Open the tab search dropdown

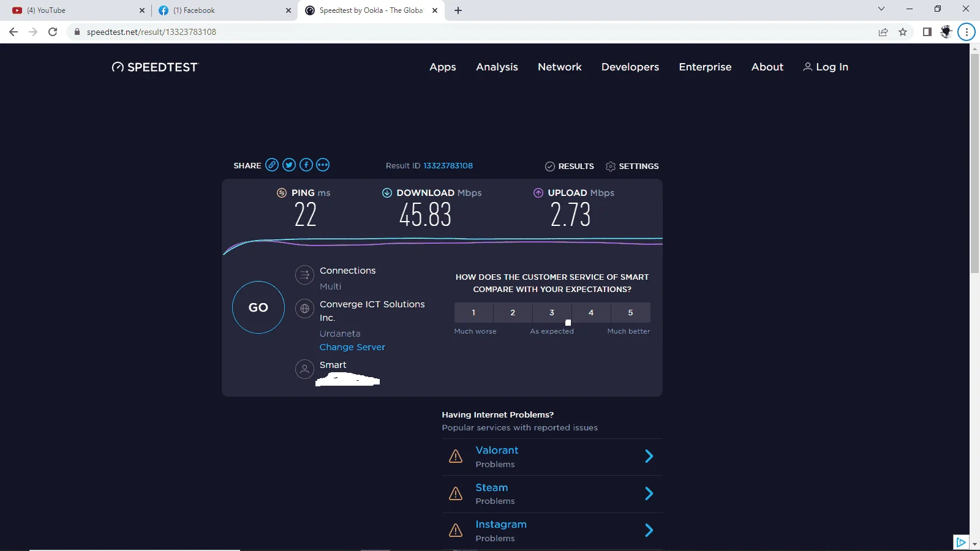click(881, 9)
